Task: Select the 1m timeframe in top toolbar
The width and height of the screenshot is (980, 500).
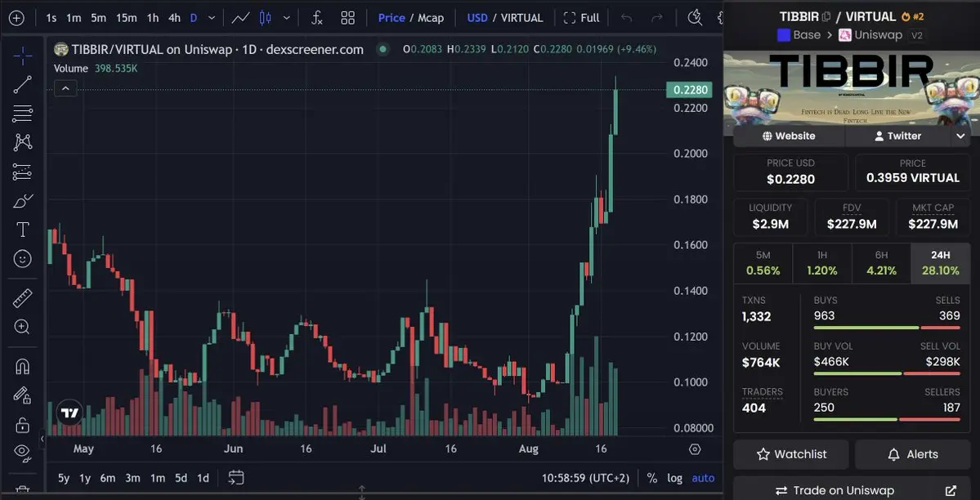Action: point(74,17)
